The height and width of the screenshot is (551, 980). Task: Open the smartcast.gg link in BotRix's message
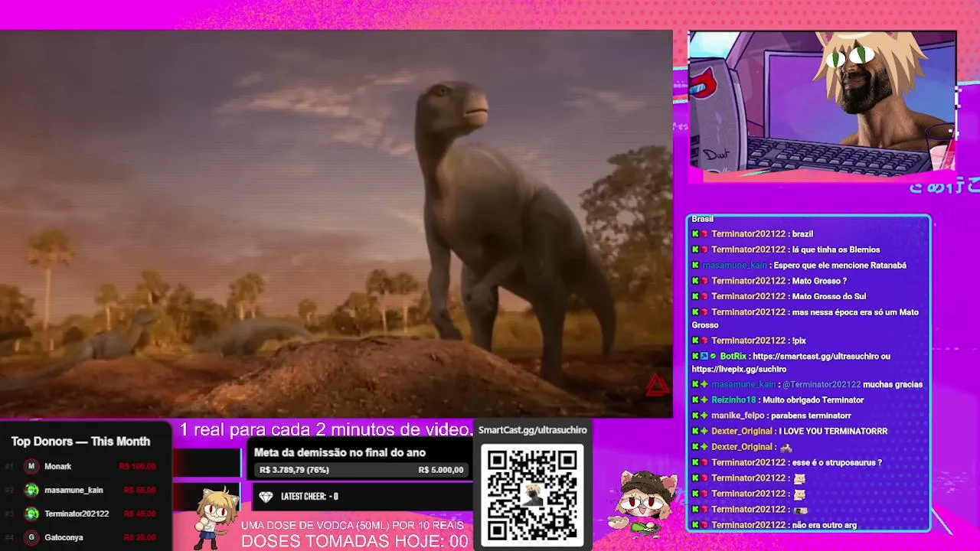[815, 356]
